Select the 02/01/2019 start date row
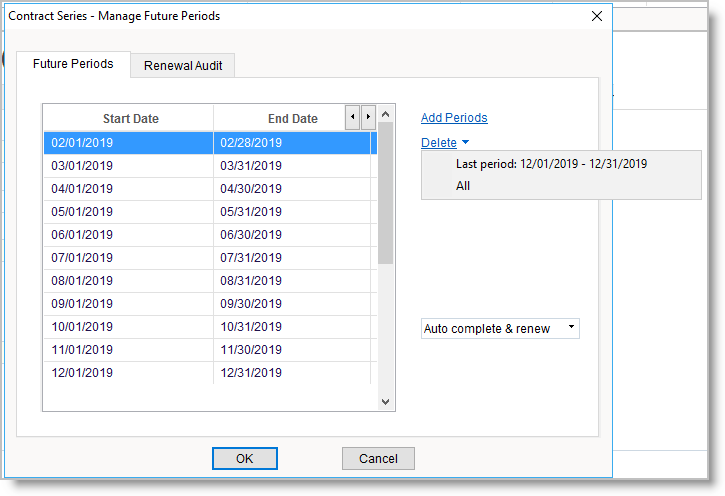Screen dimensions: 725x496 [128, 143]
